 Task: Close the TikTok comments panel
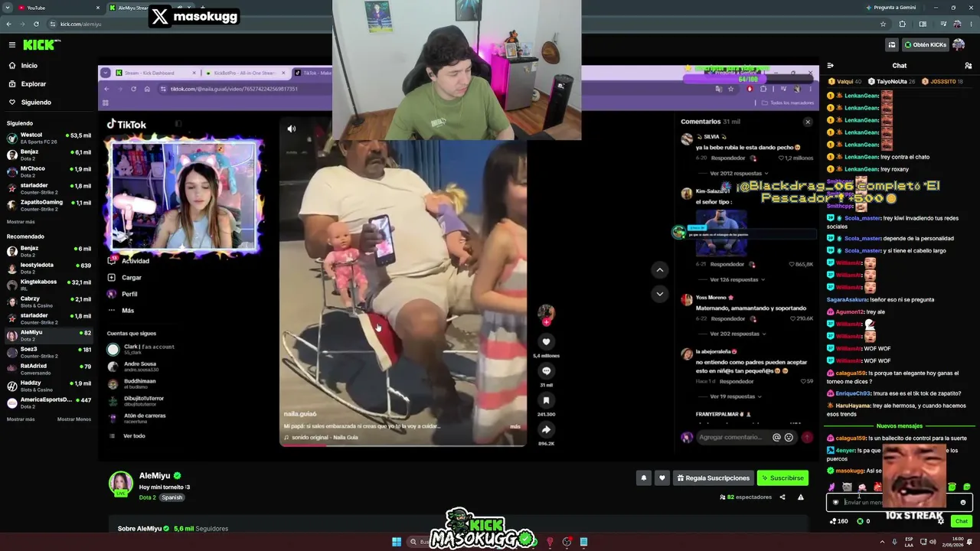coord(807,122)
